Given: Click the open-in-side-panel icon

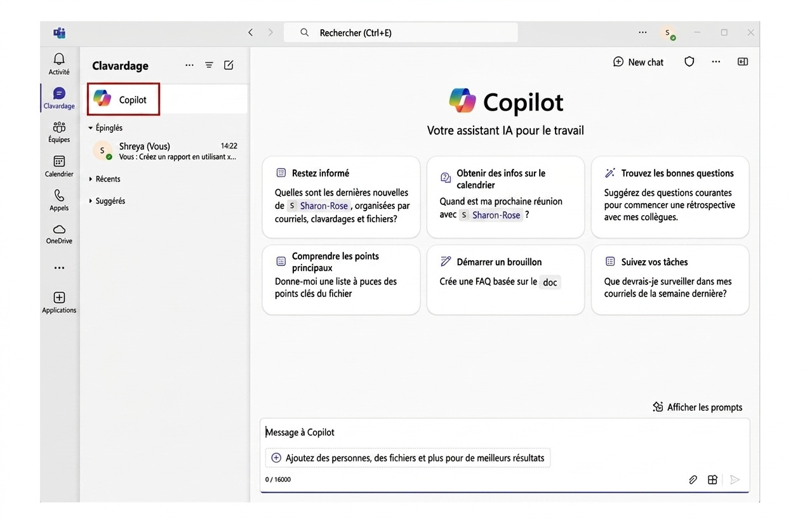Looking at the screenshot, I should (743, 62).
